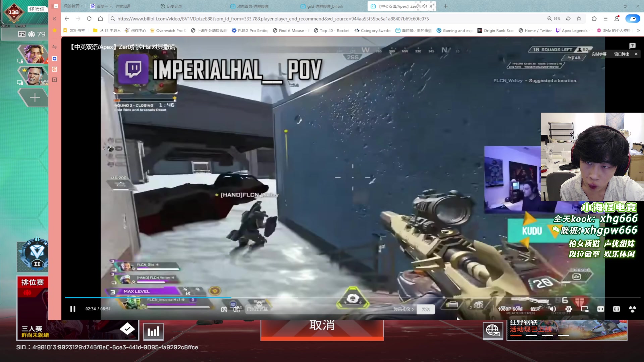Image resolution: width=644 pixels, height=362 pixels.
Task: Open the browser hamburger menu
Action: (x=605, y=19)
